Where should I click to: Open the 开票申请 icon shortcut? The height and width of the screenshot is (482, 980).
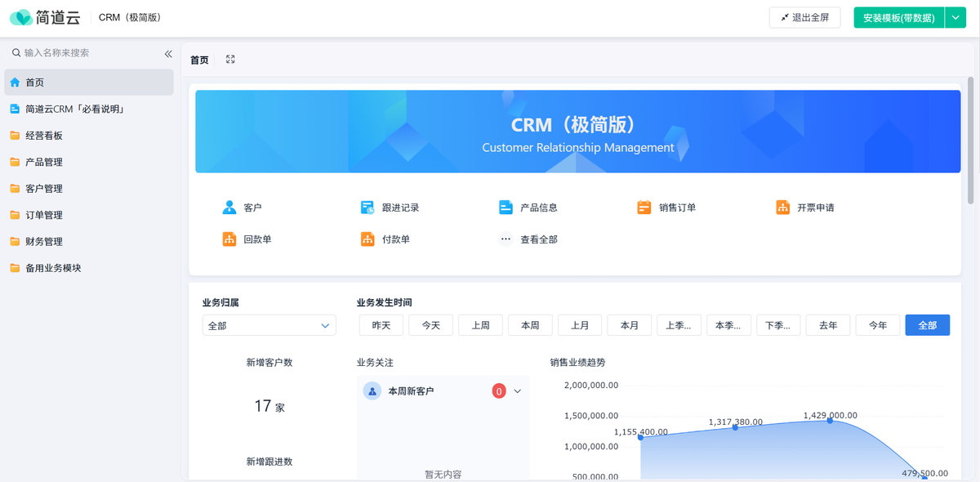(783, 208)
